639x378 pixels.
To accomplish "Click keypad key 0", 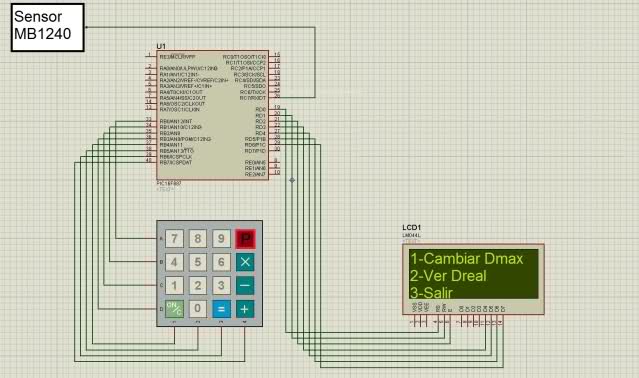I will tap(198, 309).
